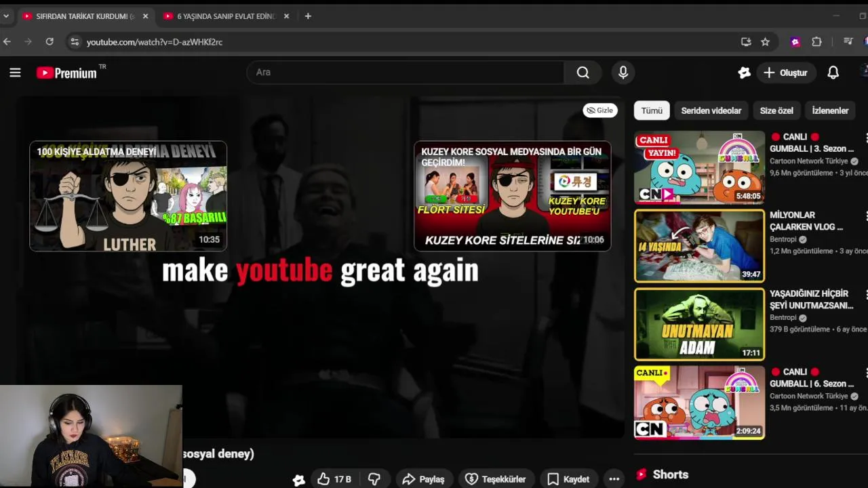
Task: Open options menu for MİLYONLAR ÇALARKEN video
Action: pos(865,216)
